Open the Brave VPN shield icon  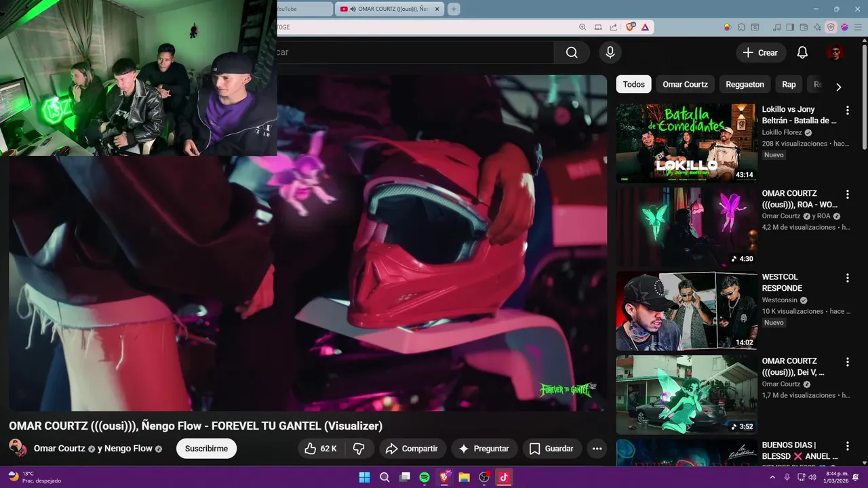pos(831,27)
